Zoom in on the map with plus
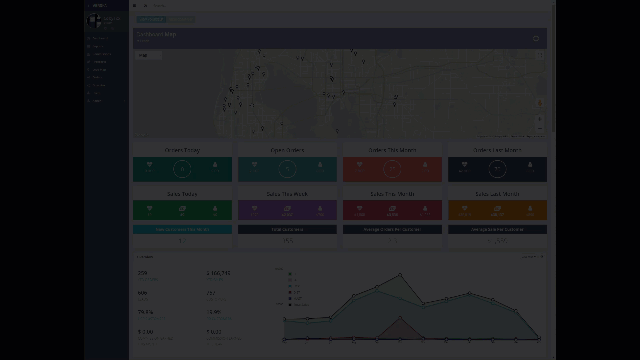This screenshot has height=360, width=640. point(540,119)
